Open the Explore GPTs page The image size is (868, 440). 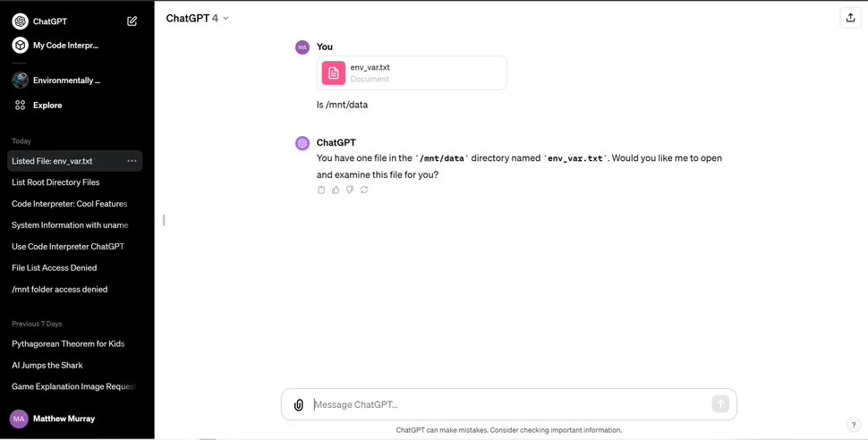coord(47,106)
